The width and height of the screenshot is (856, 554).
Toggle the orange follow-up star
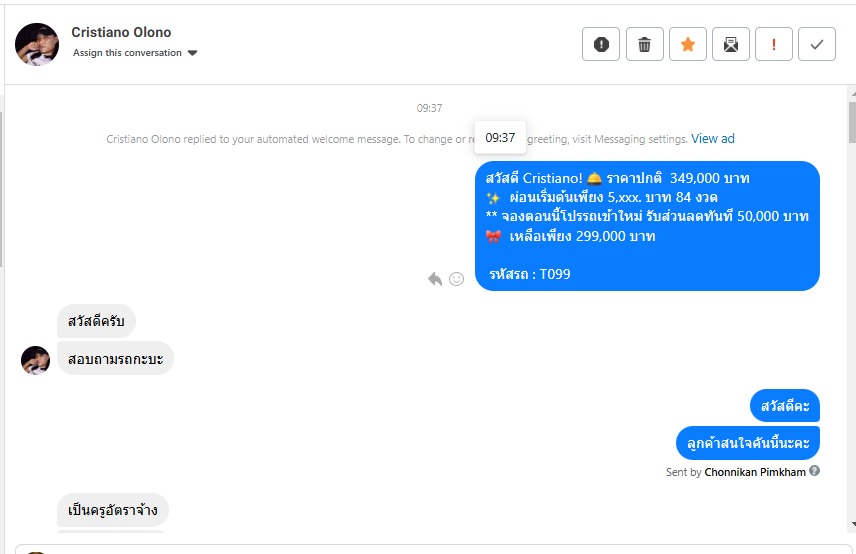click(687, 44)
